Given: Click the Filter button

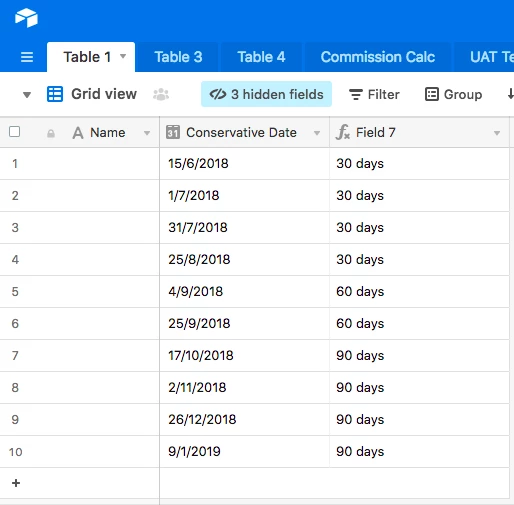Looking at the screenshot, I should tap(374, 94).
